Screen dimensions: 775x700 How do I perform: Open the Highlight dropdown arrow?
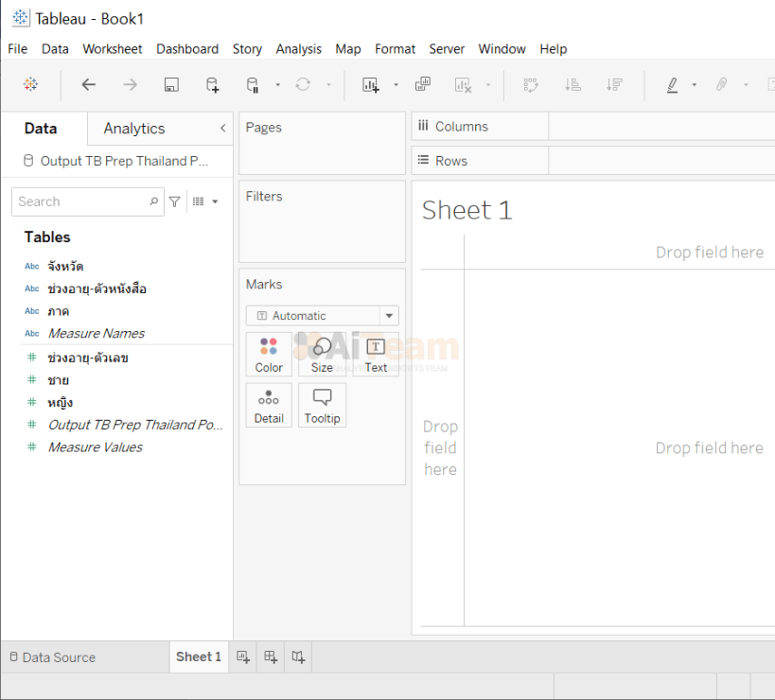click(695, 85)
